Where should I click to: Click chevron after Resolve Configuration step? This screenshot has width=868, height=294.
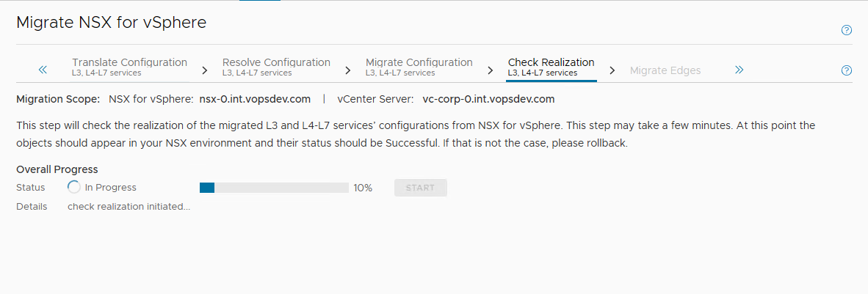click(x=347, y=70)
